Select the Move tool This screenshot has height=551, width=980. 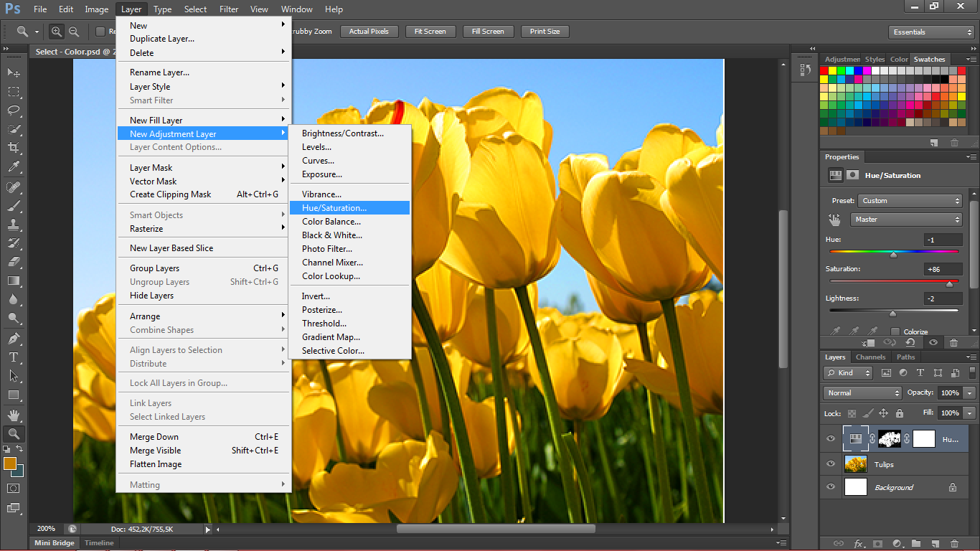click(x=14, y=72)
